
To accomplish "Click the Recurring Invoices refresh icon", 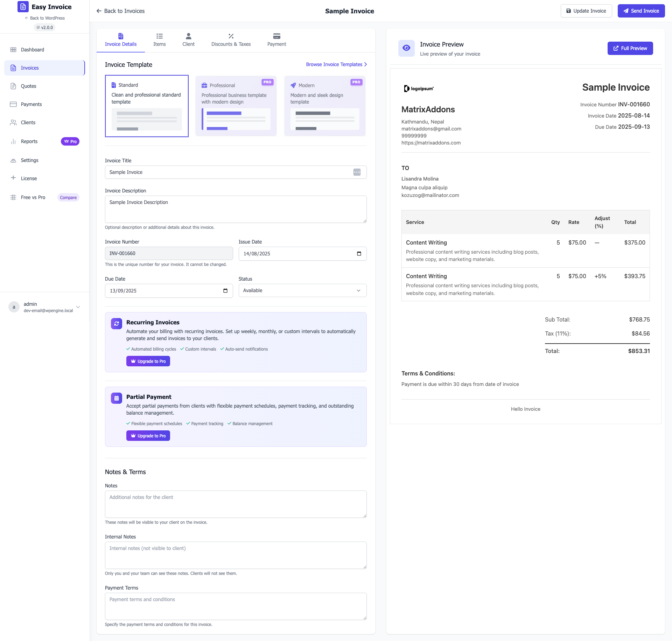I will (117, 324).
